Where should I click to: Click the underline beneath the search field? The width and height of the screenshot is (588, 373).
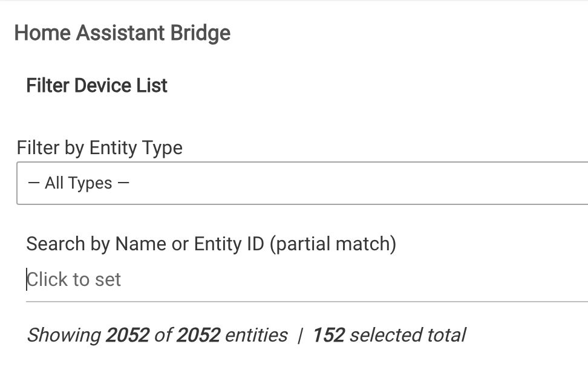tap(302, 300)
